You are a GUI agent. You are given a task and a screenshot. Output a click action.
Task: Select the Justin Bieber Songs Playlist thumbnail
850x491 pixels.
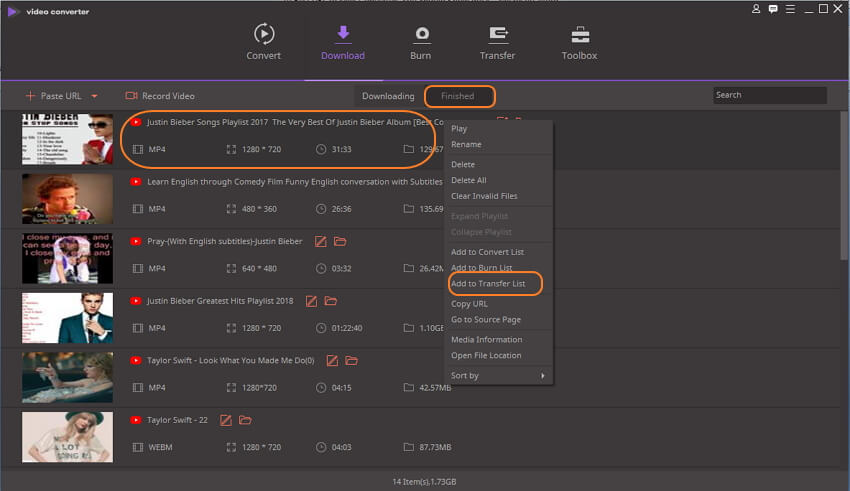coord(67,139)
